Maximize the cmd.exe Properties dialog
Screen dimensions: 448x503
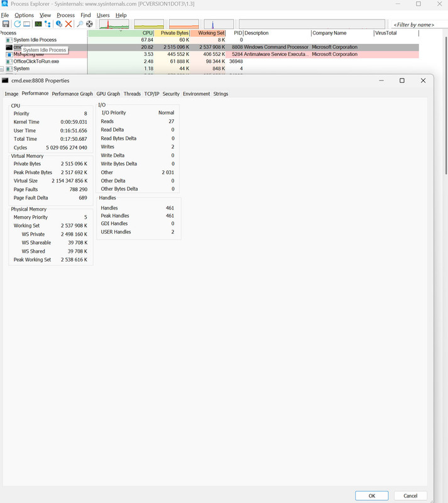click(402, 80)
